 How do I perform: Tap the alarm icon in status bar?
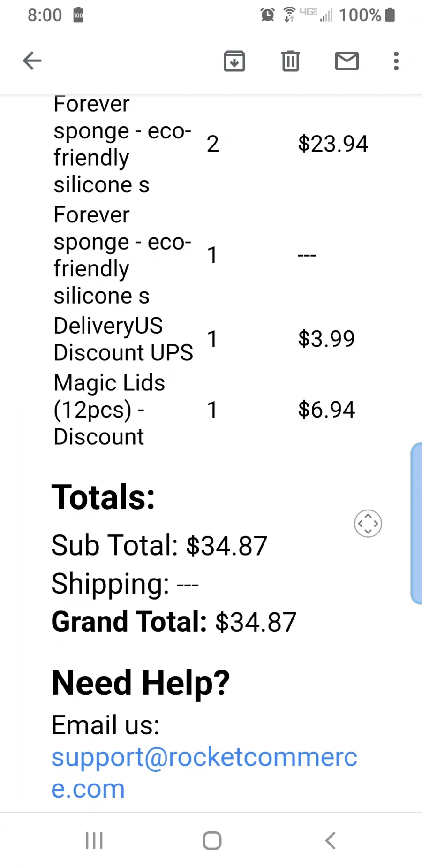click(268, 15)
